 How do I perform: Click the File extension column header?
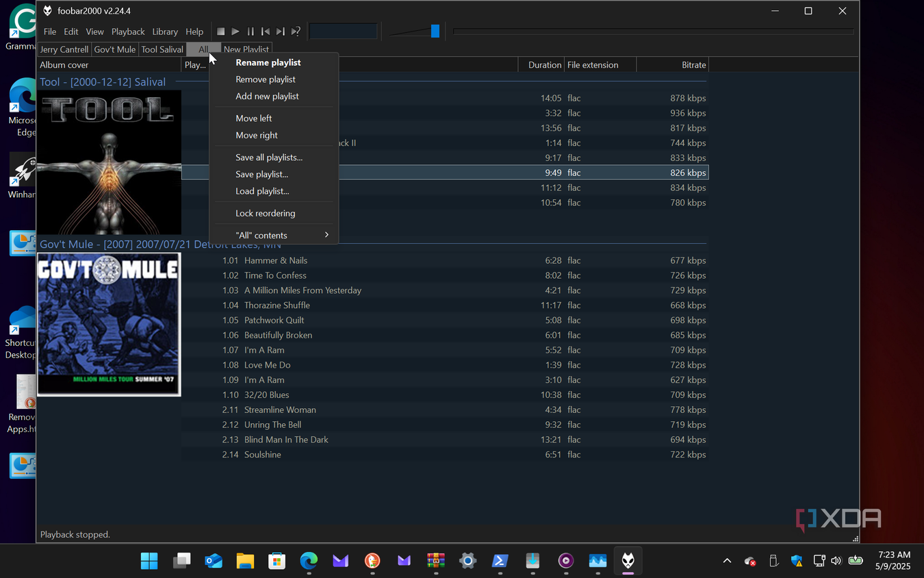pyautogui.click(x=600, y=65)
